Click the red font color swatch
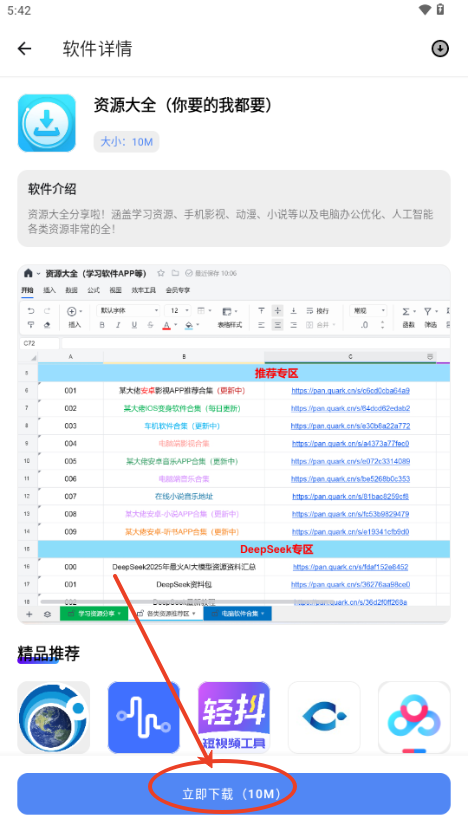The width and height of the screenshot is (468, 832). (x=167, y=325)
